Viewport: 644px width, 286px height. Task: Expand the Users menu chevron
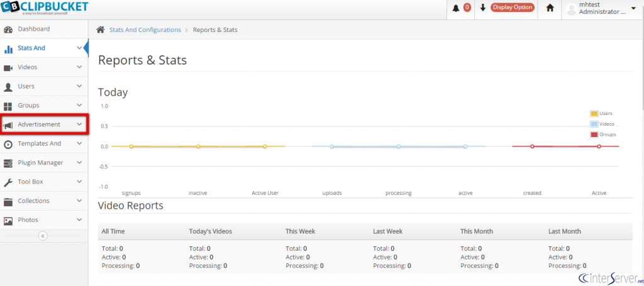click(x=79, y=86)
